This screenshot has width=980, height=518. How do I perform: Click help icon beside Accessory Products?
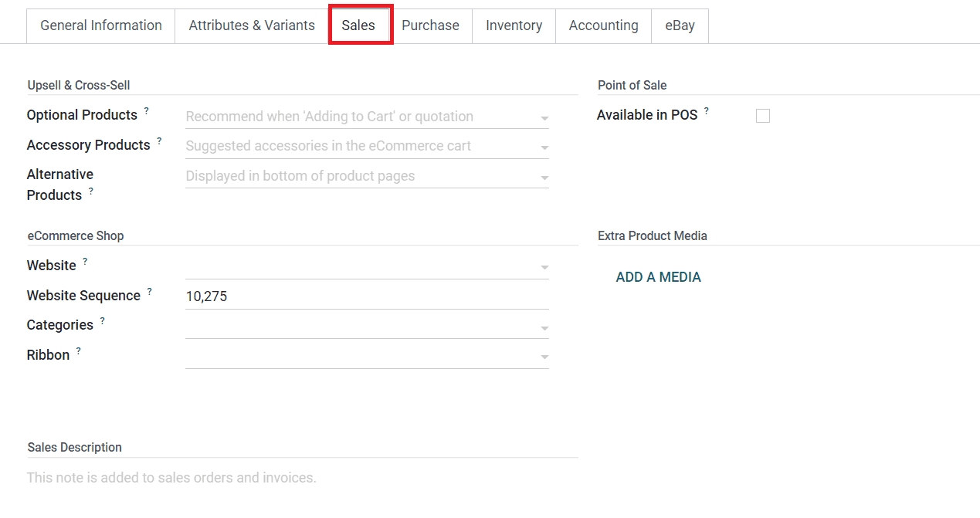159,141
